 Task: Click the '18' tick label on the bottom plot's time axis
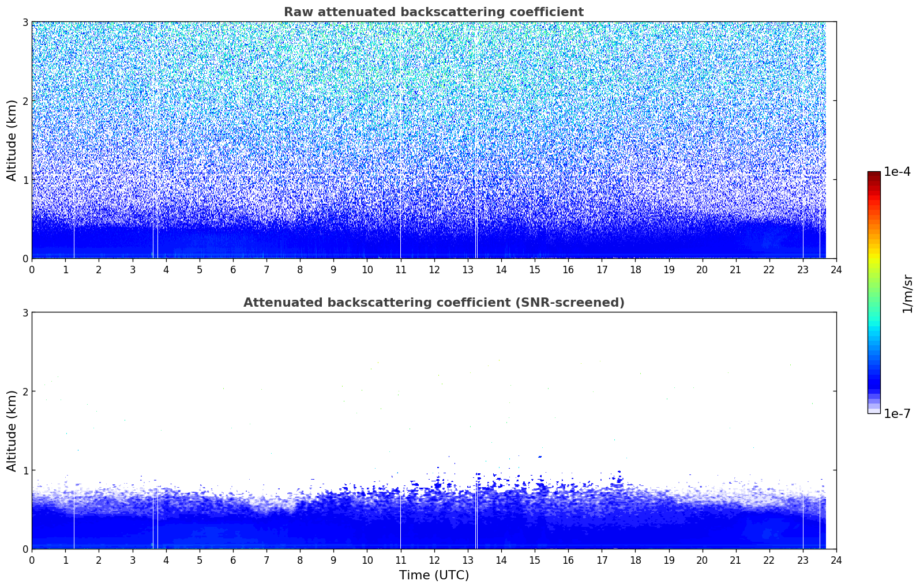(x=635, y=560)
